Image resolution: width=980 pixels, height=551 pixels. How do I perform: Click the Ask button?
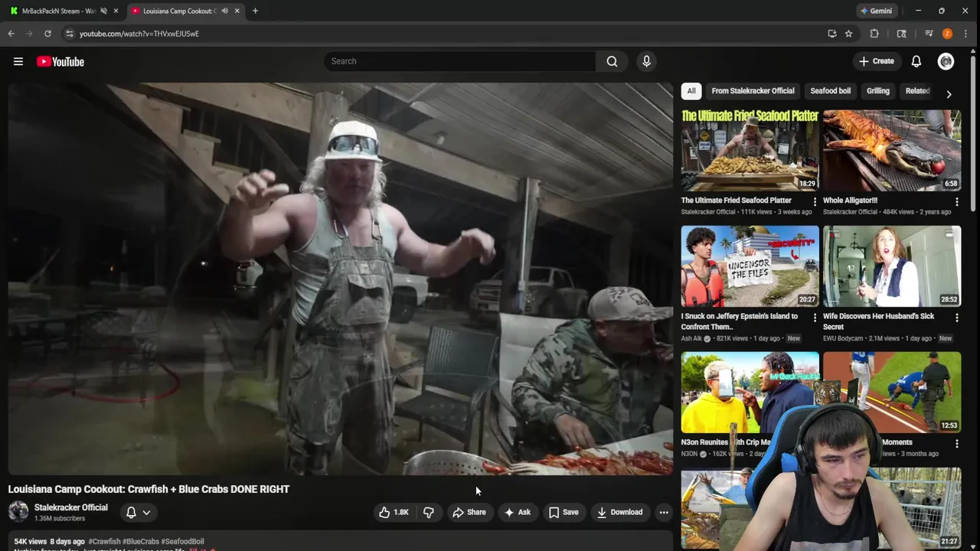click(x=517, y=512)
